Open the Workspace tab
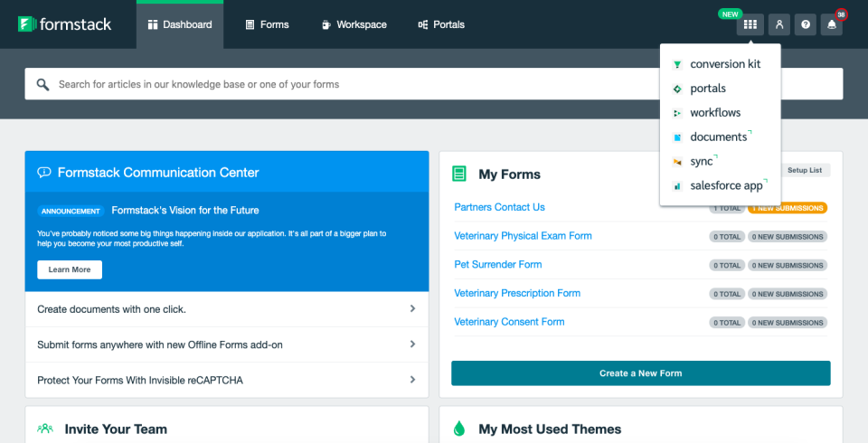Image resolution: width=868 pixels, height=443 pixels. pos(354,24)
